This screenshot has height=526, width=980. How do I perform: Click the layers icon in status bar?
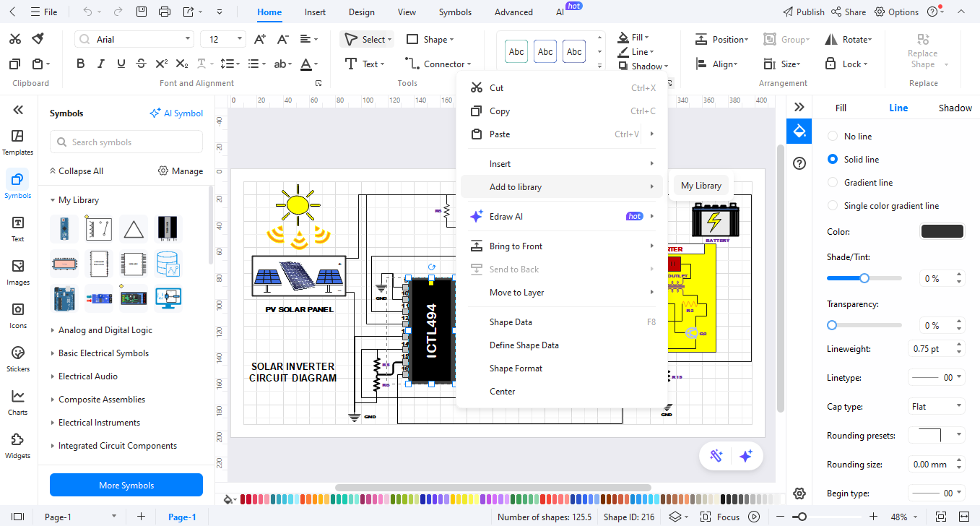(675, 517)
